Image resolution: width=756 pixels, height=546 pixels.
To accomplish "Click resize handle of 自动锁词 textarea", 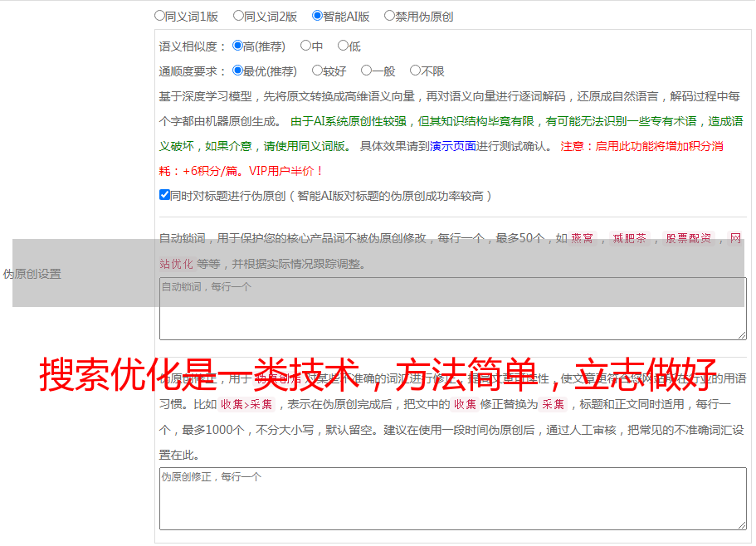I will point(741,334).
